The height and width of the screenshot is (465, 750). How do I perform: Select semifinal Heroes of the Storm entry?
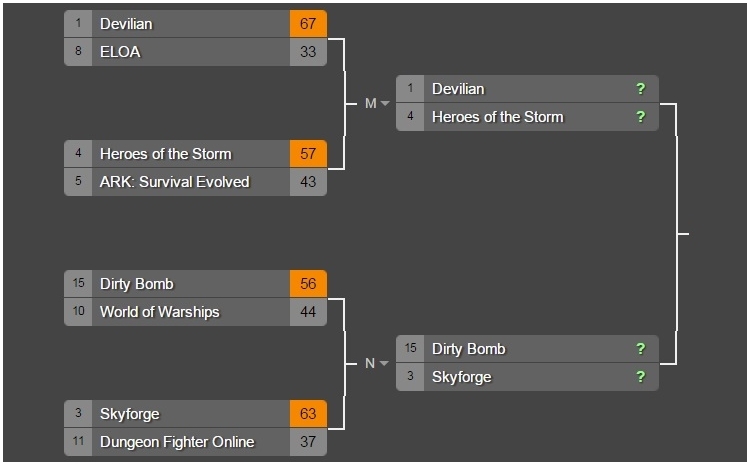pos(527,117)
